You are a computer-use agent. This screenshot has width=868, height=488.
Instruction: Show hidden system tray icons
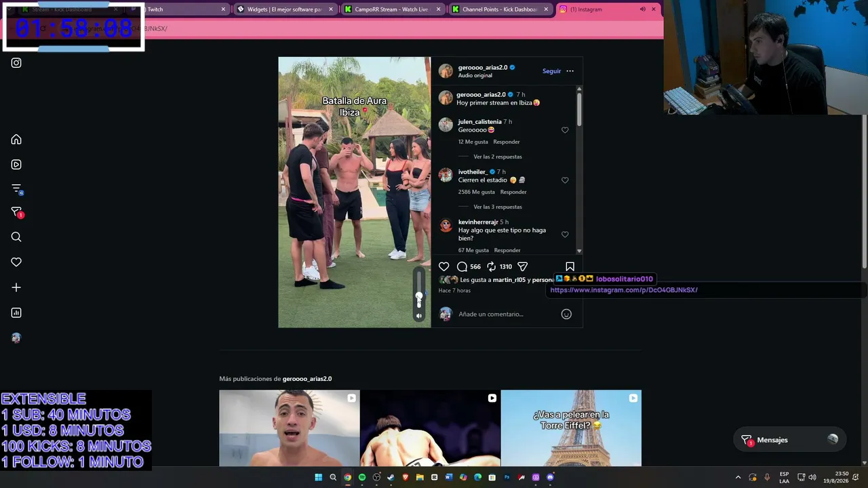[x=738, y=477]
